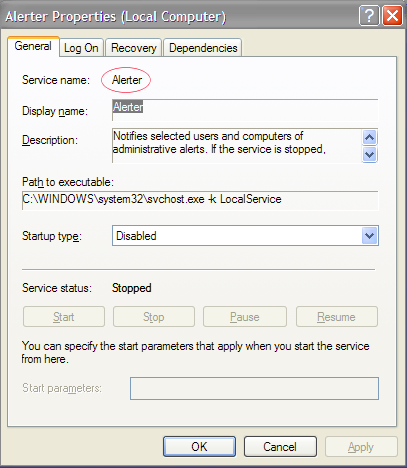Click the Start service button

64,317
